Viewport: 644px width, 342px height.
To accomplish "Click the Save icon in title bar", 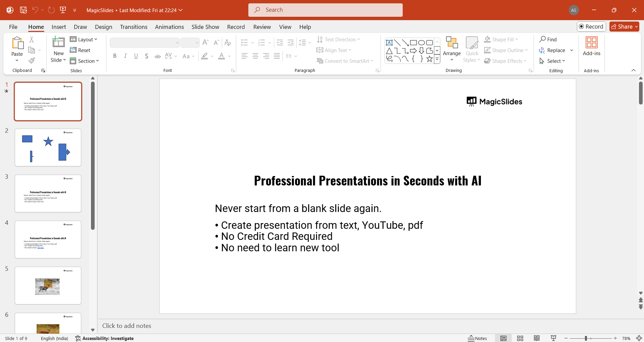I will tap(23, 10).
